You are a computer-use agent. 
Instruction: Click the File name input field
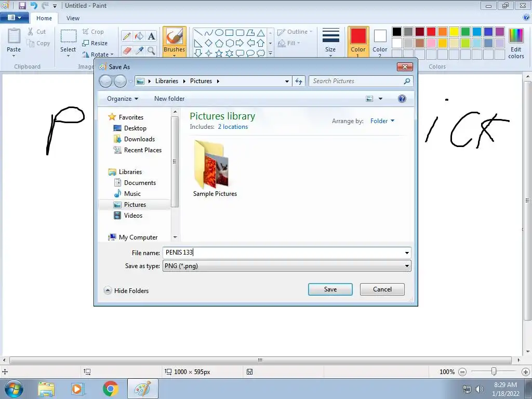tap(283, 253)
